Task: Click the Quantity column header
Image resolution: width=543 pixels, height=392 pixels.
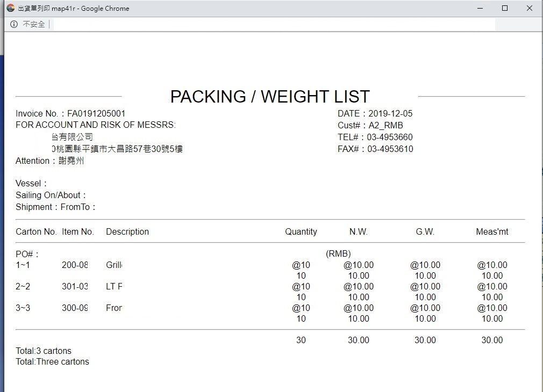Action: [301, 231]
